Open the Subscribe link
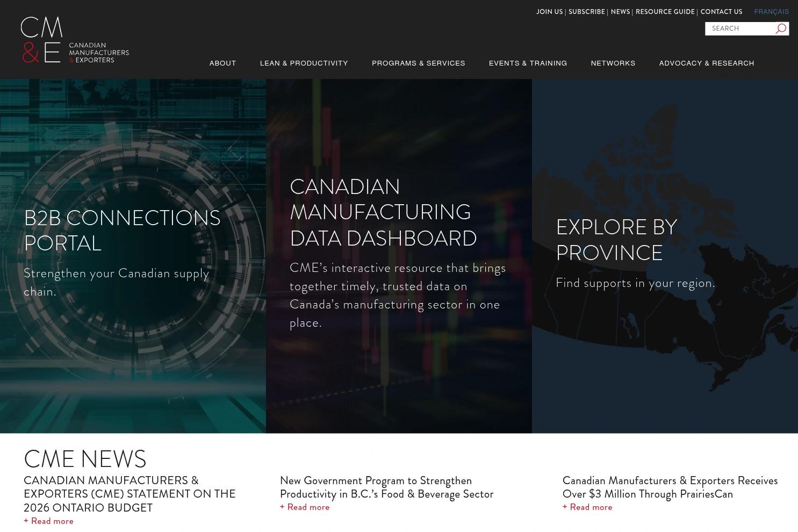Image resolution: width=798 pixels, height=532 pixels. (x=586, y=12)
